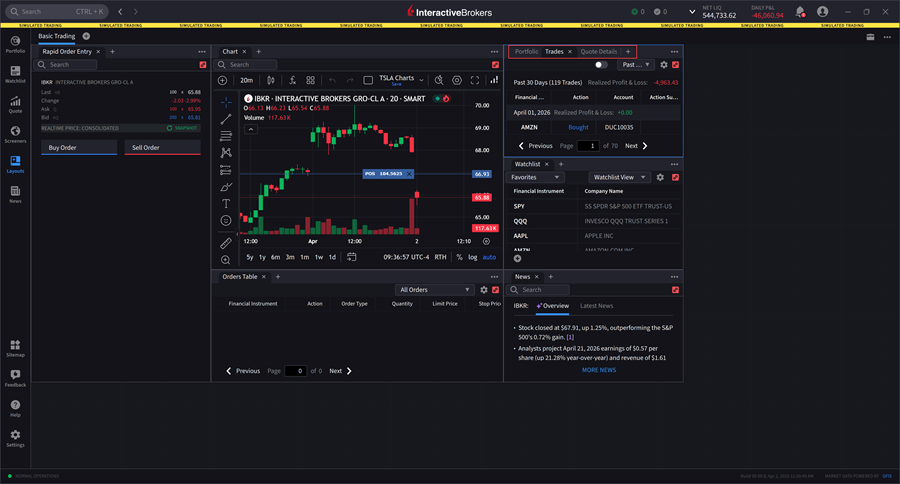Image resolution: width=900 pixels, height=484 pixels.
Task: Select the measure ruler tool in chart
Action: (226, 242)
